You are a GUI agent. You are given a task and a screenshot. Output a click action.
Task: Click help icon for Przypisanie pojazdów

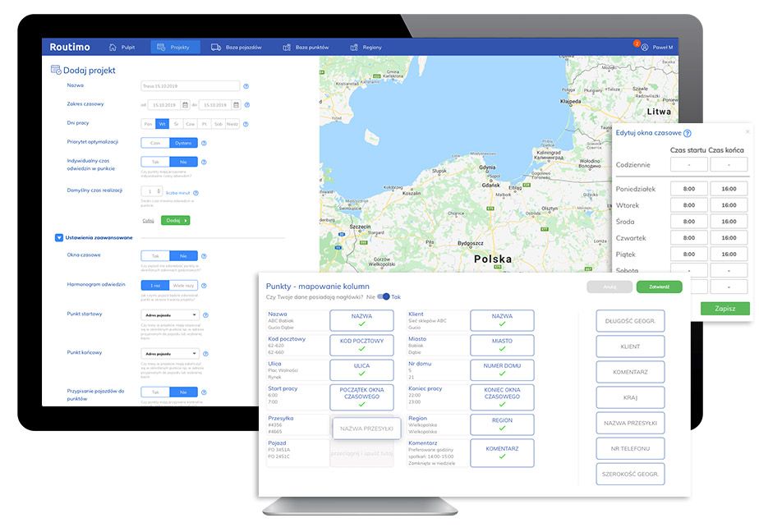coord(204,392)
